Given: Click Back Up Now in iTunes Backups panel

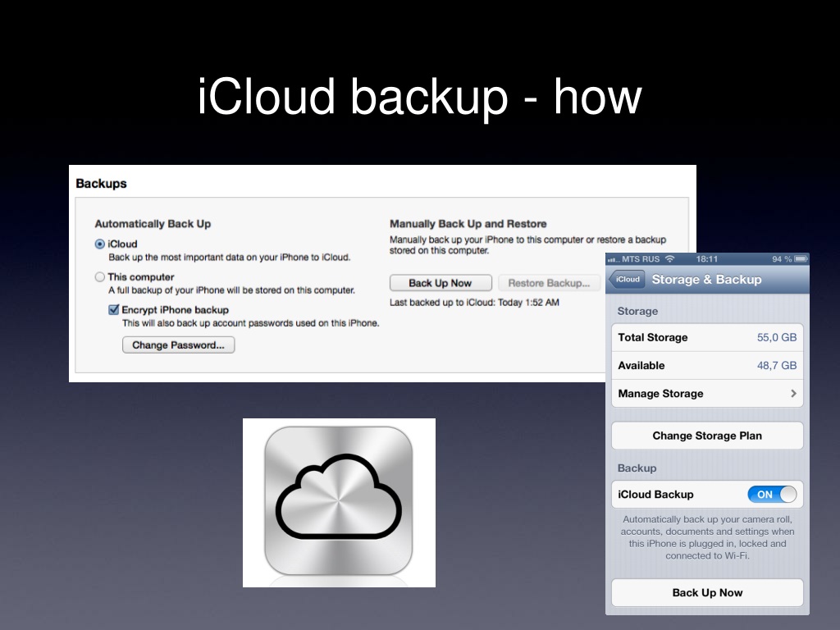Looking at the screenshot, I should [441, 283].
